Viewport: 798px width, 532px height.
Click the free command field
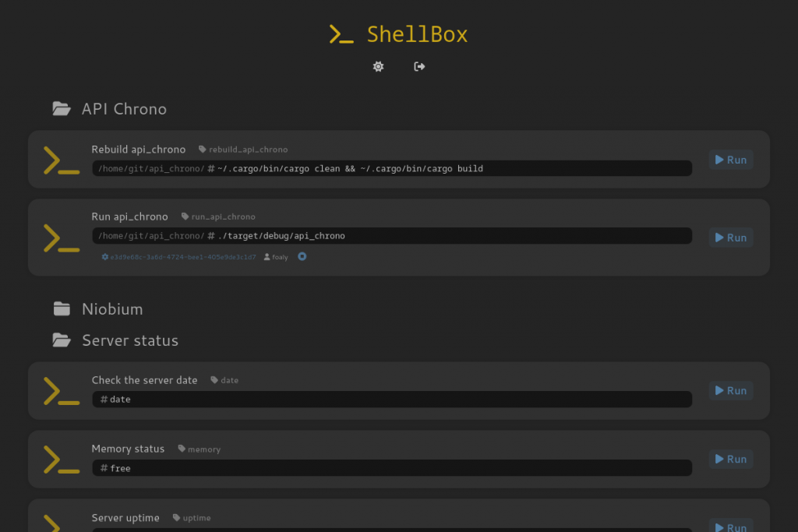[x=391, y=468]
